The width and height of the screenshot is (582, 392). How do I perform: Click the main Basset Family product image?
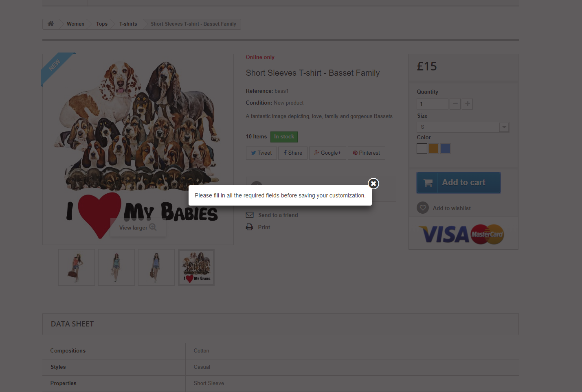tap(138, 149)
